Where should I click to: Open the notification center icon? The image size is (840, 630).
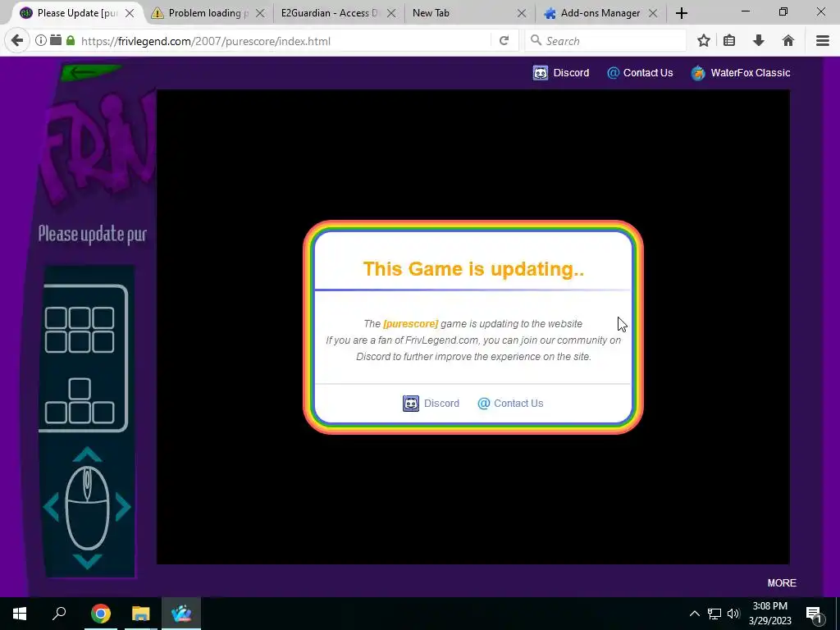814,614
